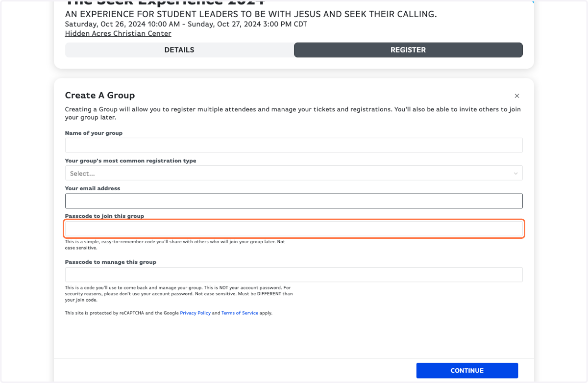The height and width of the screenshot is (383, 588).
Task: Open the Terms of Service link
Action: tap(240, 313)
